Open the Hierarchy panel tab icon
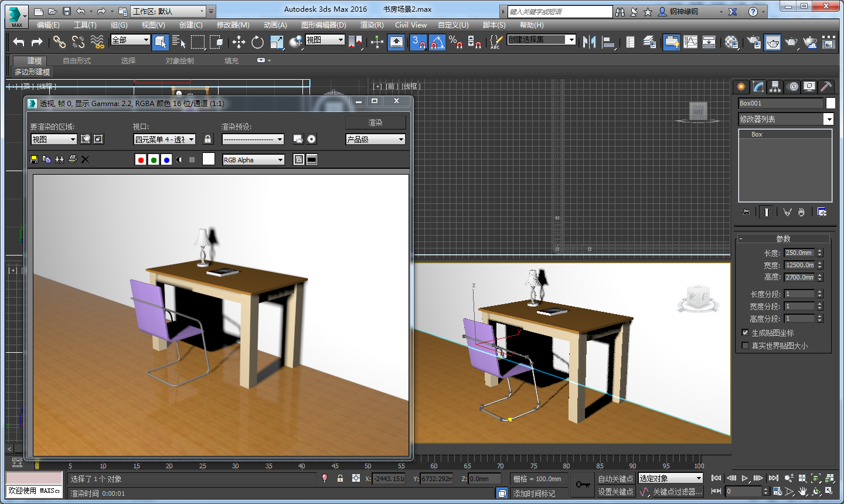844x504 pixels. coord(775,87)
